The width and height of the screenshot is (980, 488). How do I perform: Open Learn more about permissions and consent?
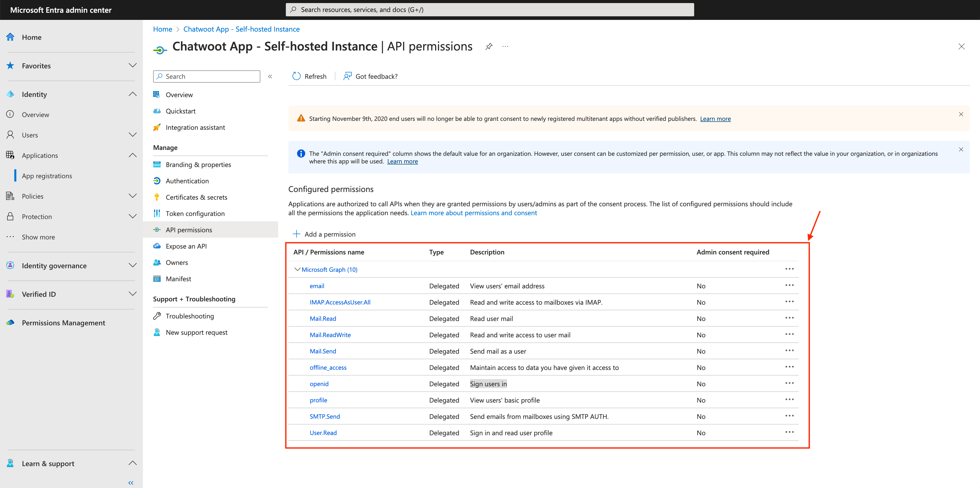coord(474,213)
